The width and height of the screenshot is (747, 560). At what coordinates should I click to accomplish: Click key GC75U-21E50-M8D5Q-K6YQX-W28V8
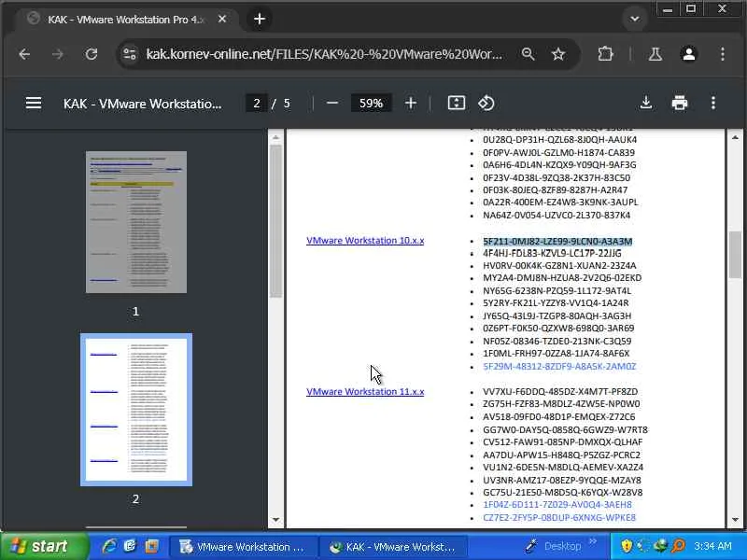(x=563, y=493)
